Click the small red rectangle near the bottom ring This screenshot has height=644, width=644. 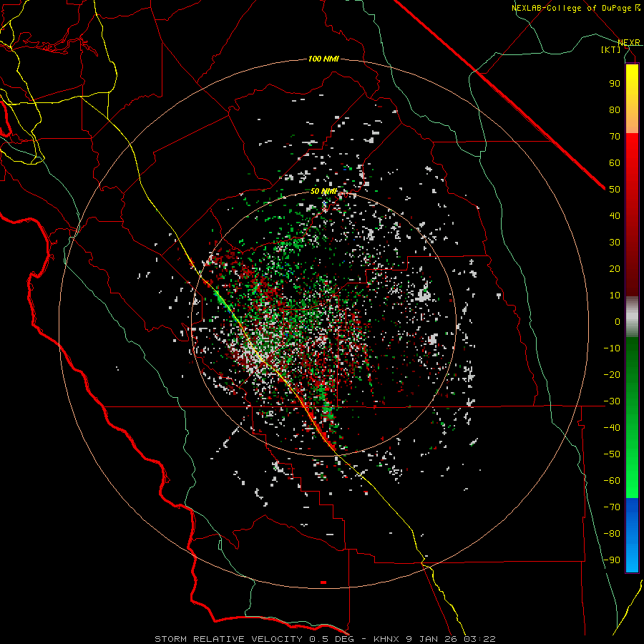click(323, 582)
